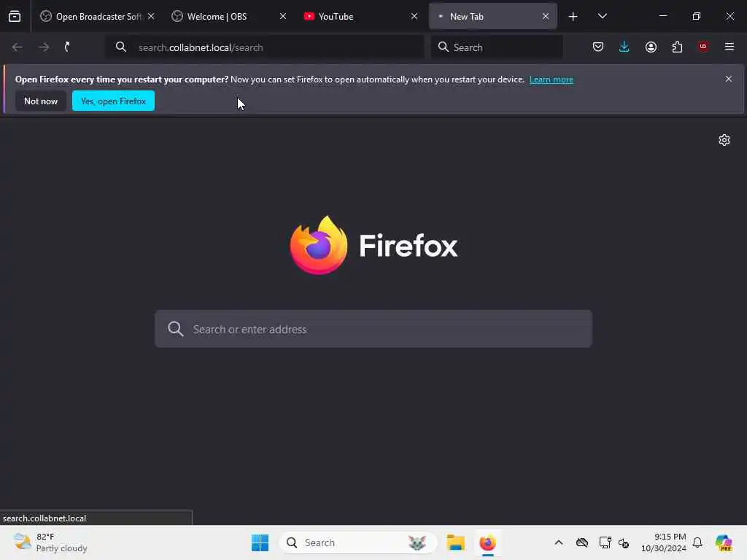The image size is (747, 560).
Task: Click the search highlights icon in taskbar search
Action: (417, 542)
